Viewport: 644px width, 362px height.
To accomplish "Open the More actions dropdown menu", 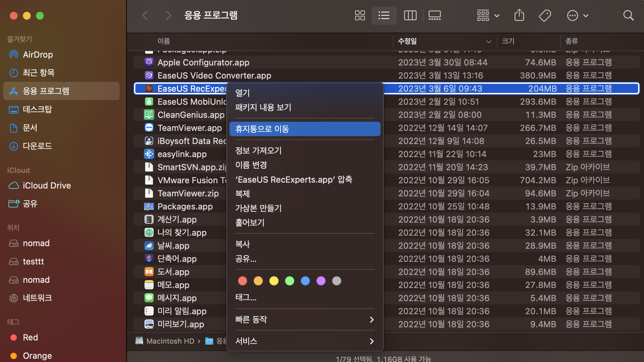I will click(577, 15).
